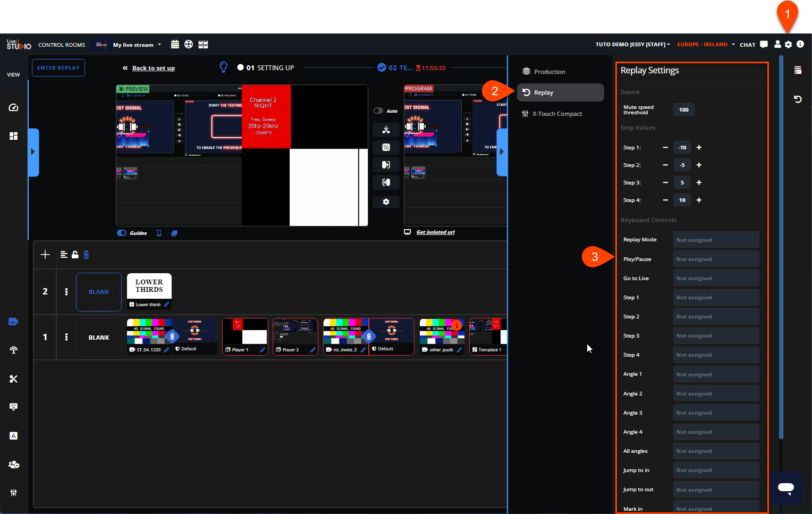The height and width of the screenshot is (514, 812).
Task: Click the Enter Replay button
Action: [x=58, y=68]
